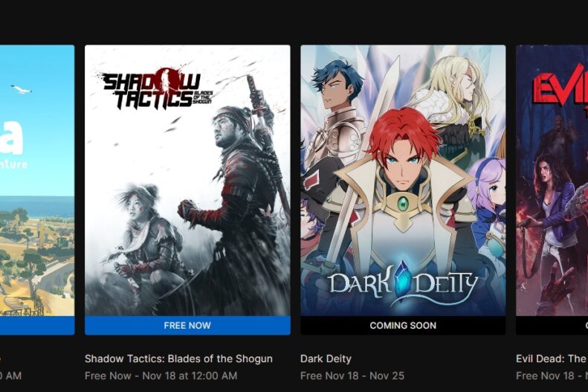Open the Evil Dead: The Game title link
Viewport: 588px width, 392px height.
click(552, 359)
